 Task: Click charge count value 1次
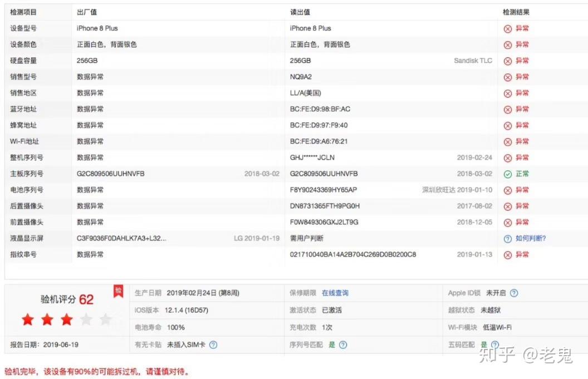point(327,327)
